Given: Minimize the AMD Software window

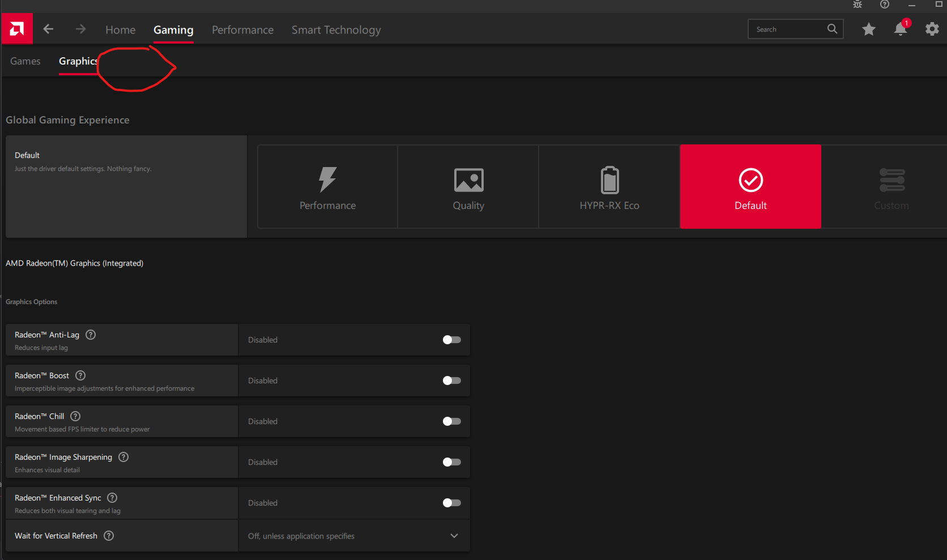Looking at the screenshot, I should (912, 5).
